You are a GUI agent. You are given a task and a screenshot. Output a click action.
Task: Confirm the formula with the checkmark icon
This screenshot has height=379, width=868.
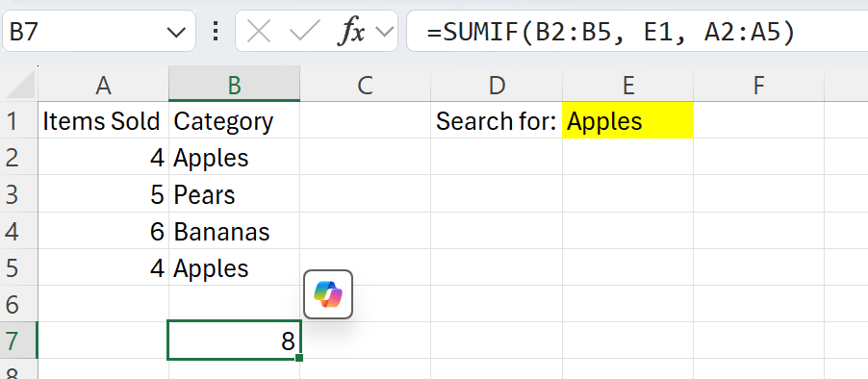point(305,32)
